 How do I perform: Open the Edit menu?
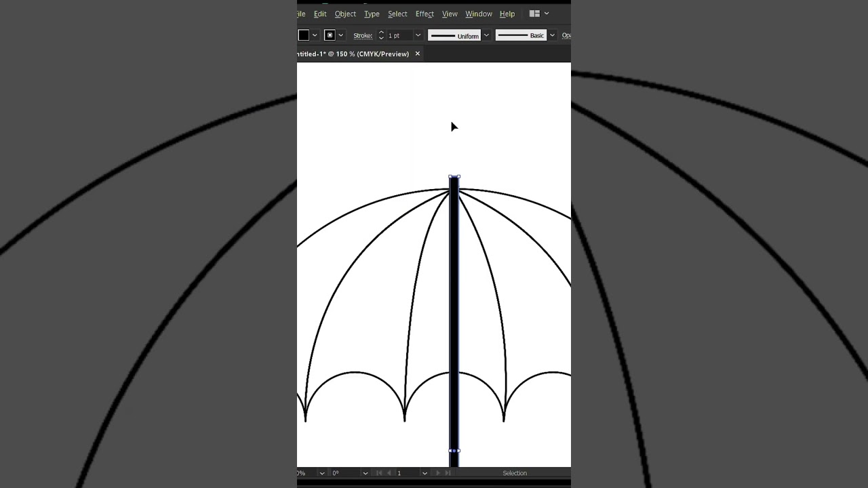point(320,14)
